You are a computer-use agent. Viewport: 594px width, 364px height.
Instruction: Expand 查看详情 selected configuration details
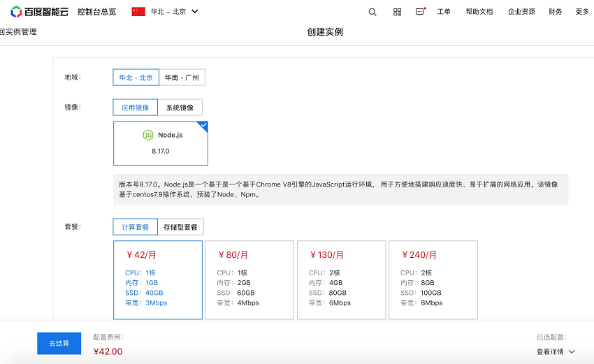556,352
